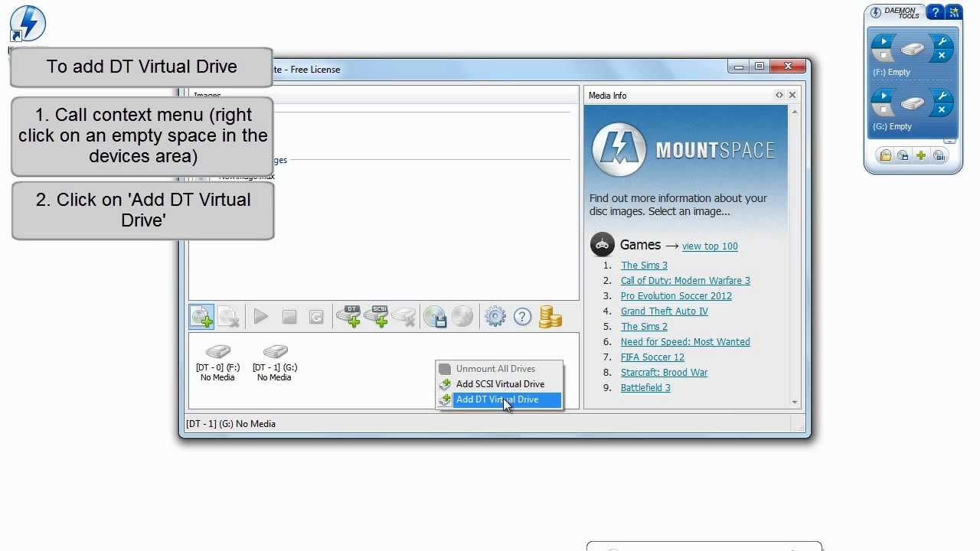
Task: Click Media Info scrollbar down arrow
Action: [795, 403]
